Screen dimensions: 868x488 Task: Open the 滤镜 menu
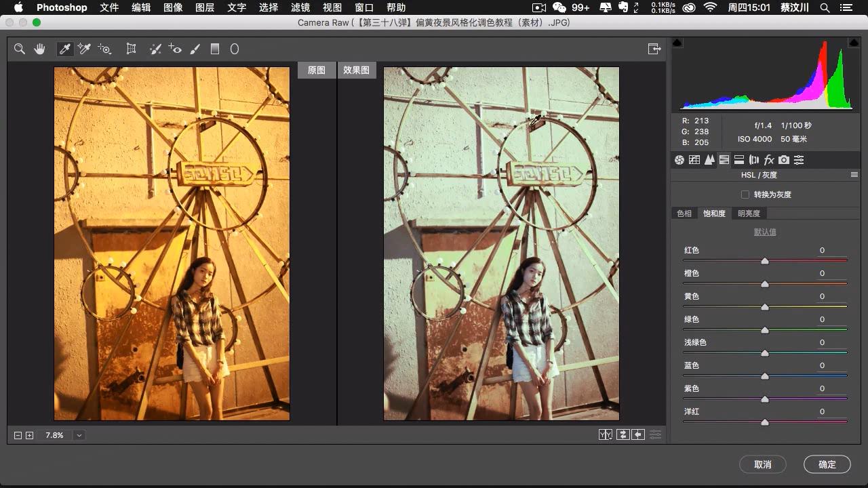point(300,7)
